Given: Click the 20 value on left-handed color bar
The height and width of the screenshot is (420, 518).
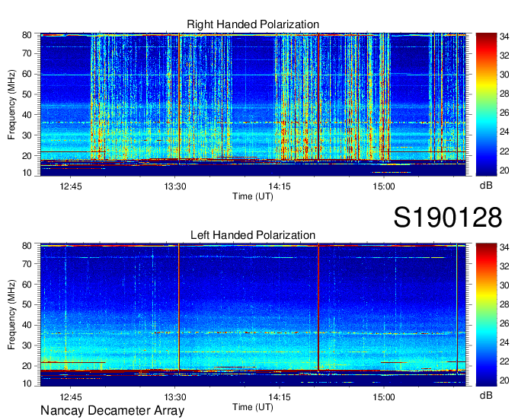Looking at the screenshot, I should [x=504, y=380].
